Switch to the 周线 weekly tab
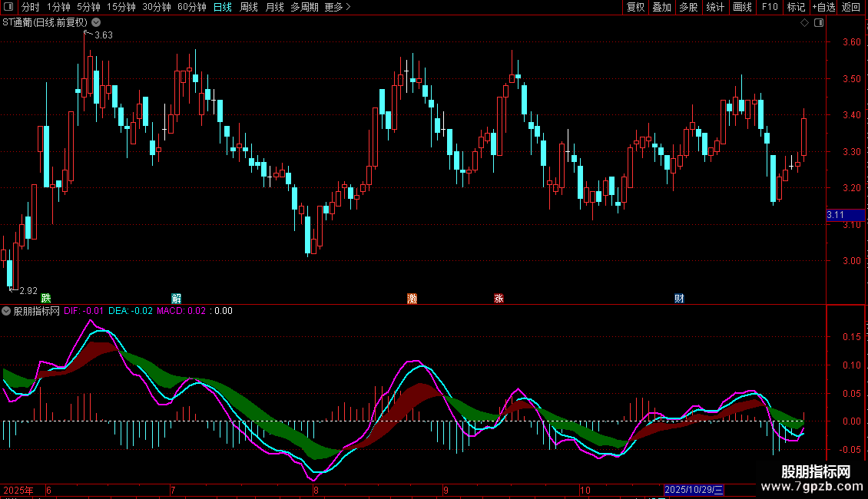 249,7
